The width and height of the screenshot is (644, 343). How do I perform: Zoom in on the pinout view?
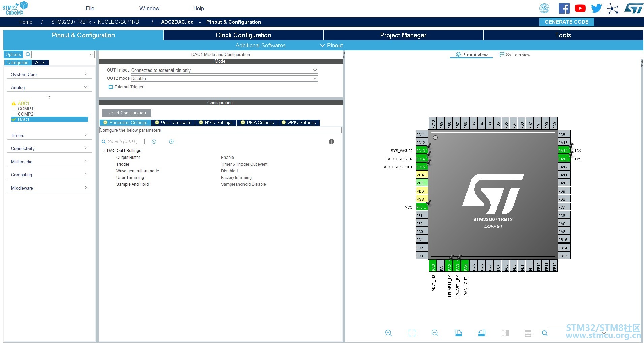pyautogui.click(x=388, y=333)
